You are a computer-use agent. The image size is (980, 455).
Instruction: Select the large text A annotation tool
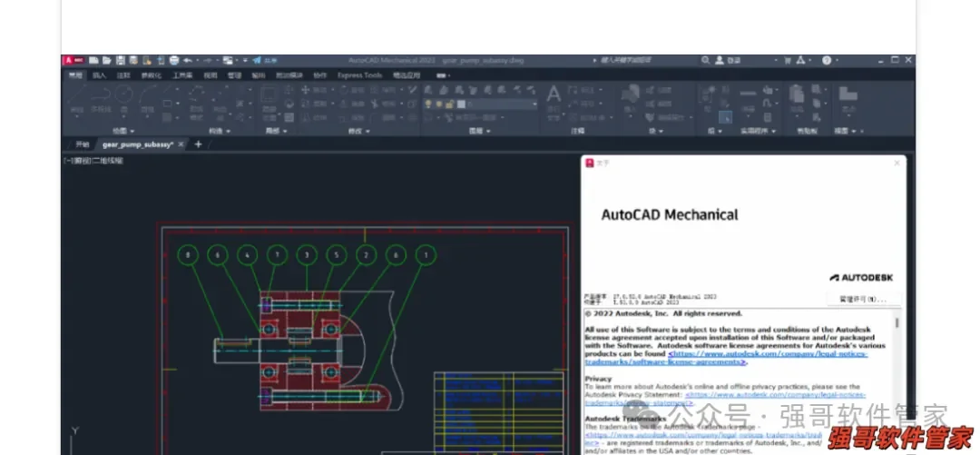click(x=554, y=94)
